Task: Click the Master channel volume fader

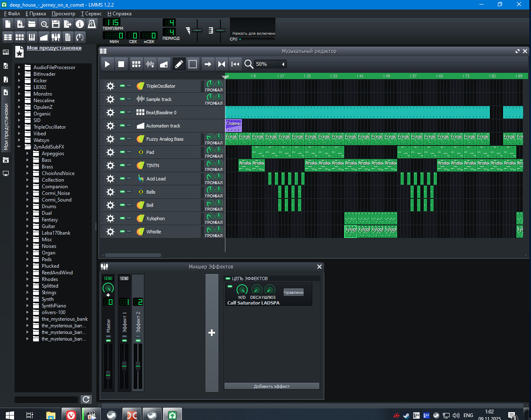Action: click(108, 374)
